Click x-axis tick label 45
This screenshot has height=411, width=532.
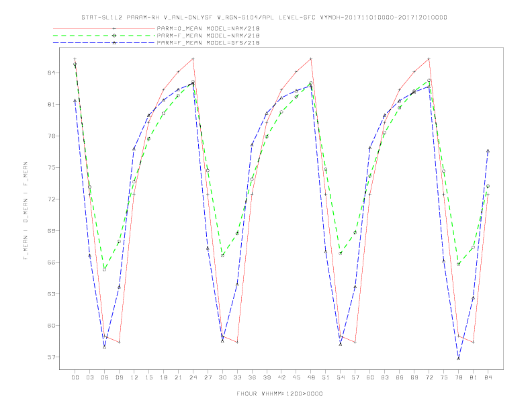click(x=296, y=377)
